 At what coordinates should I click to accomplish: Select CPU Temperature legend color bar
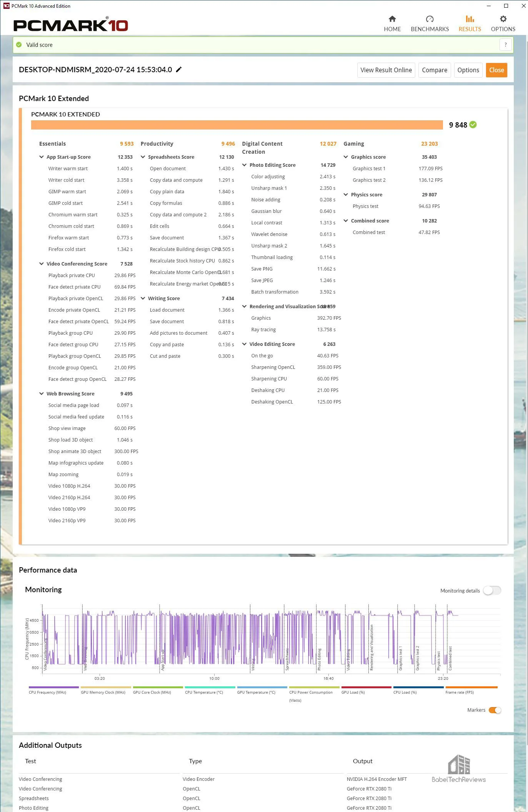[210, 687]
